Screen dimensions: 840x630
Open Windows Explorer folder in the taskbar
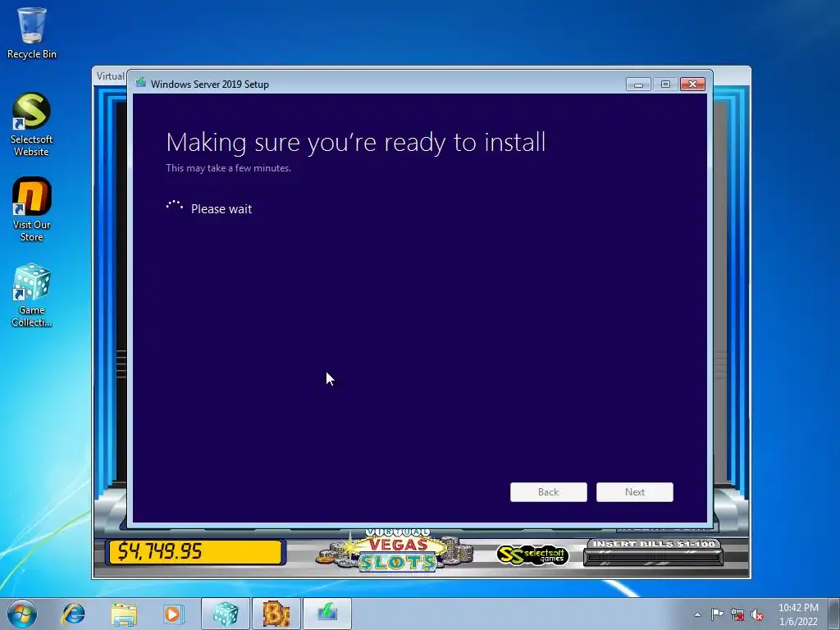coord(124,614)
